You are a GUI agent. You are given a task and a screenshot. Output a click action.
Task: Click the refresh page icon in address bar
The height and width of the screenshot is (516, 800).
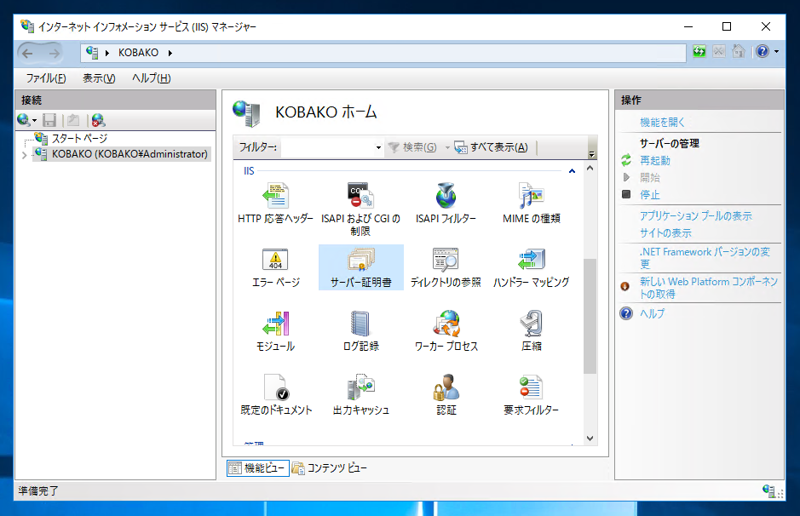pos(699,52)
